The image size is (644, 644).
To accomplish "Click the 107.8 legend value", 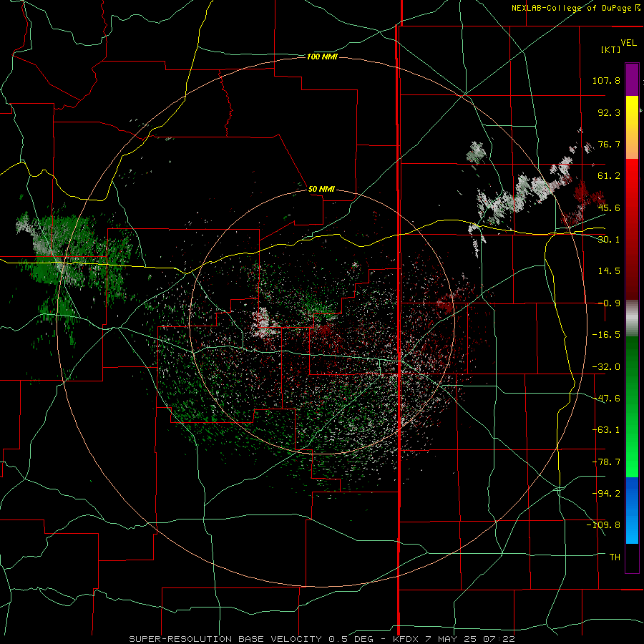I will [x=606, y=80].
